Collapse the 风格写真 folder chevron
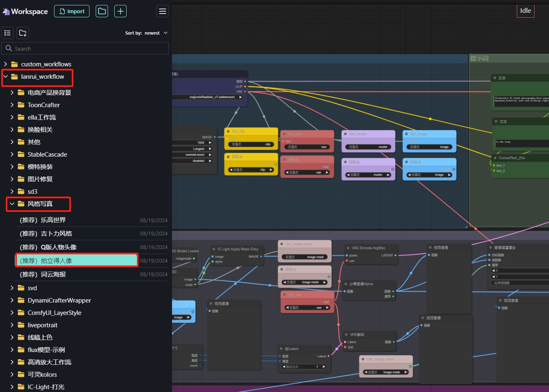 12,204
